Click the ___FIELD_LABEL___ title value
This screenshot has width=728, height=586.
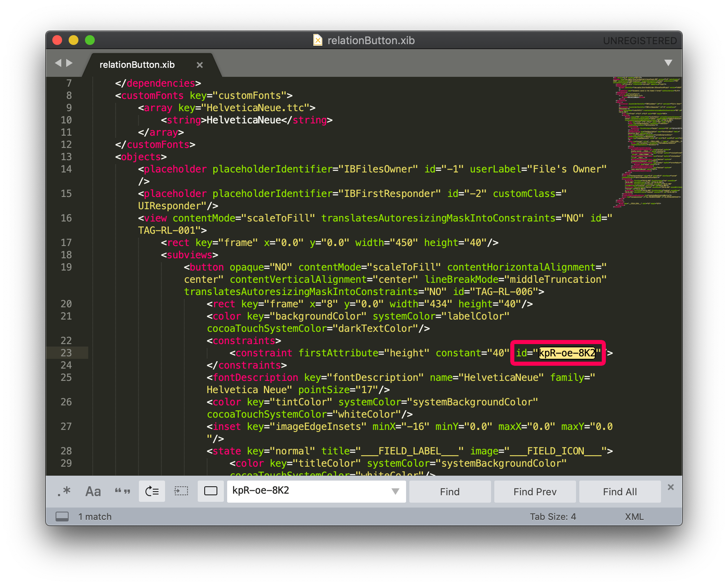pos(410,451)
